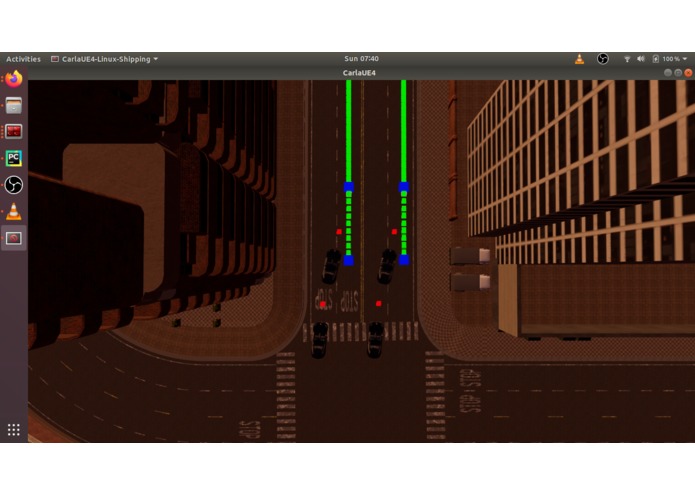
Task: Open network status indicator
Action: [627, 59]
